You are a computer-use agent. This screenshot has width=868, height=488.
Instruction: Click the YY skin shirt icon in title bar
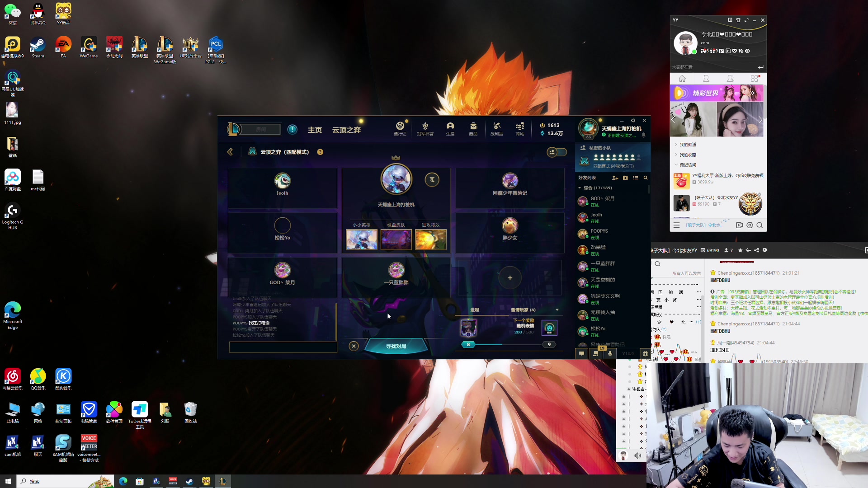(738, 20)
